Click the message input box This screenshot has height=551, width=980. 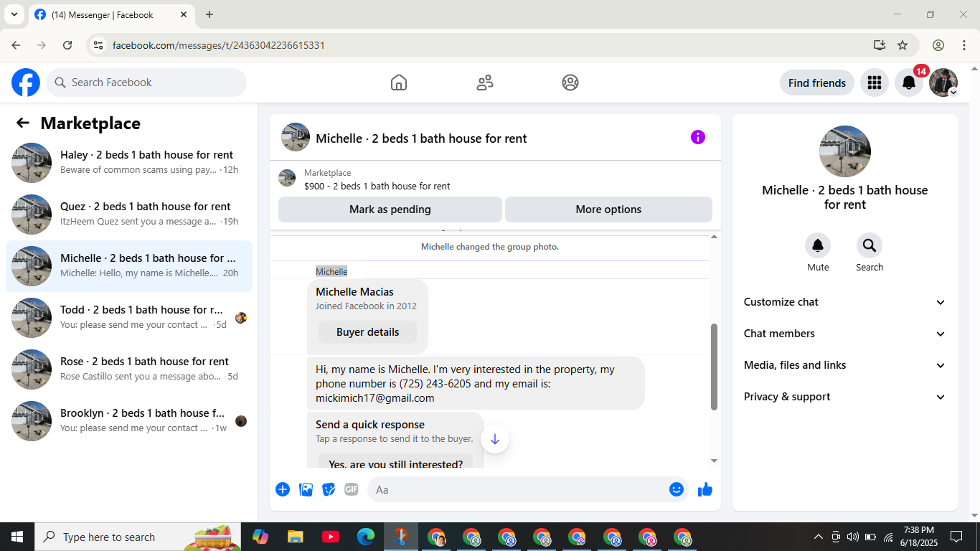pyautogui.click(x=517, y=489)
